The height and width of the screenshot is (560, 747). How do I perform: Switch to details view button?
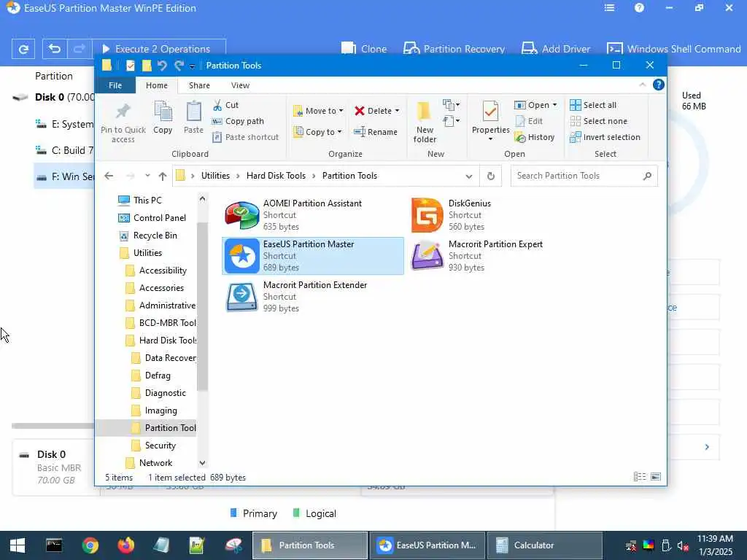[x=640, y=477]
